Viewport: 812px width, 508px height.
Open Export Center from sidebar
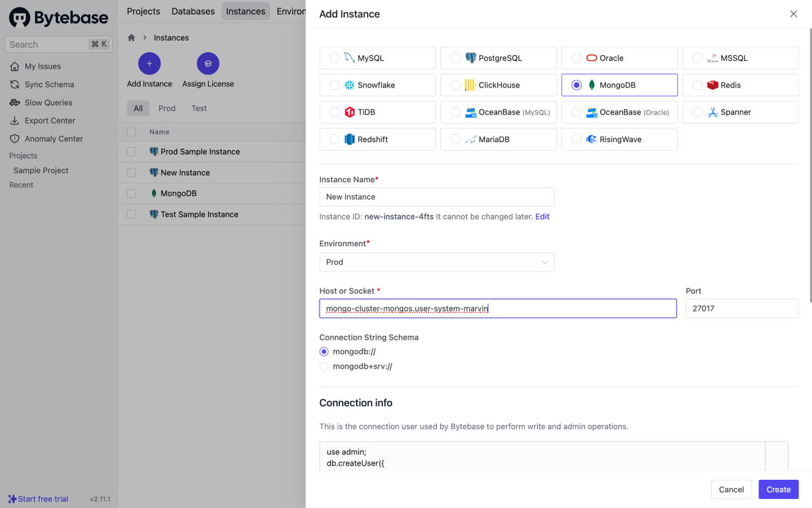click(x=50, y=121)
